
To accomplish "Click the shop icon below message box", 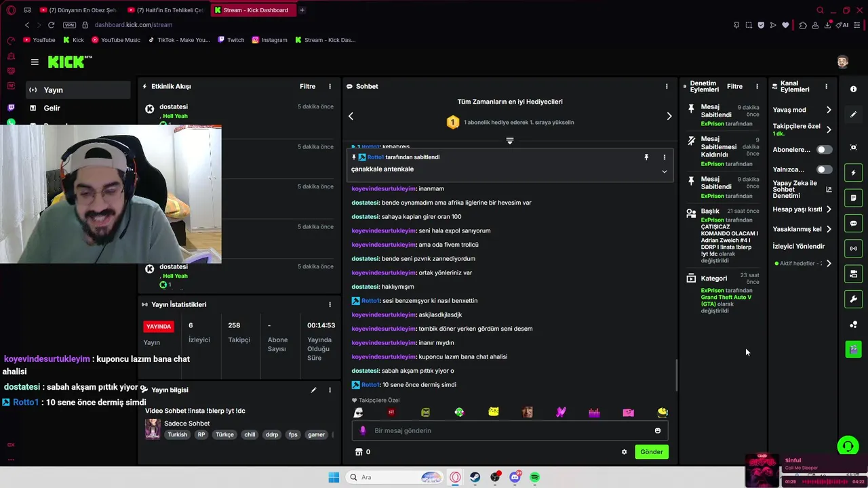I will tap(359, 452).
